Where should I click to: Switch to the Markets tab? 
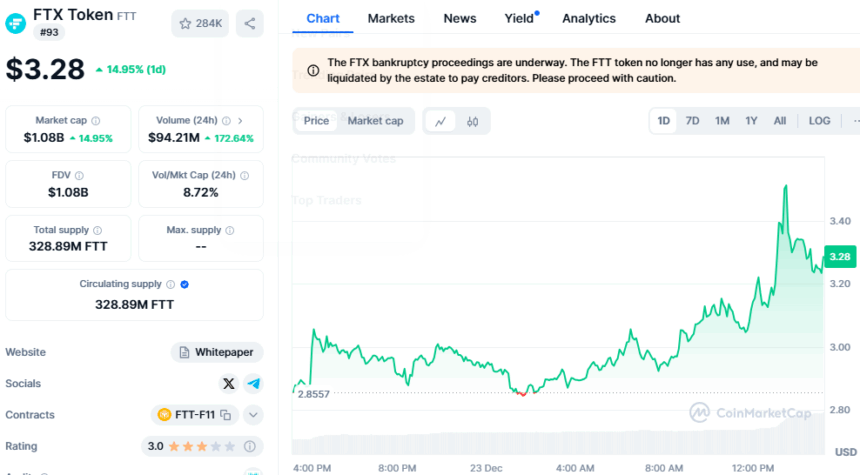tap(391, 19)
